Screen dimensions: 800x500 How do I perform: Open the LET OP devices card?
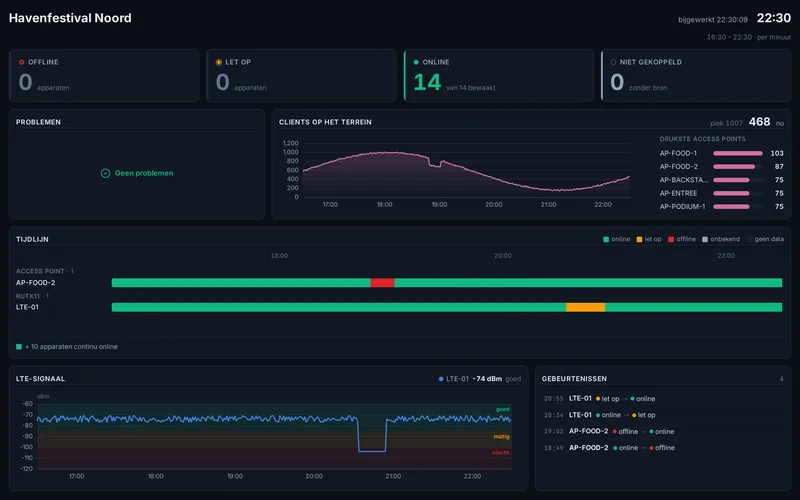click(302, 76)
